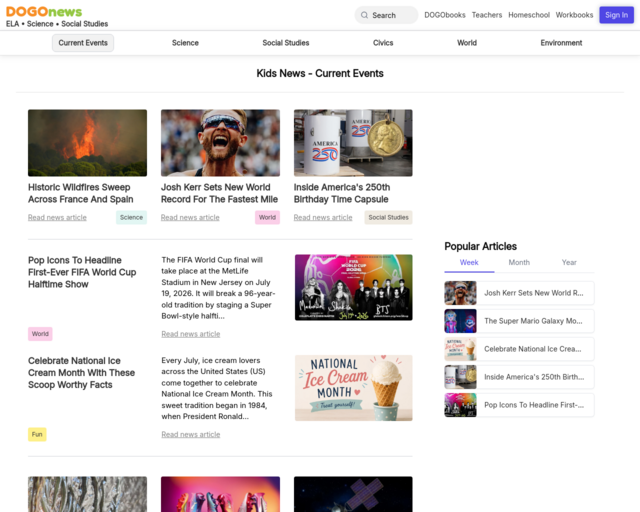Select the Social Studies category tab
This screenshot has height=512, width=640.
[286, 43]
